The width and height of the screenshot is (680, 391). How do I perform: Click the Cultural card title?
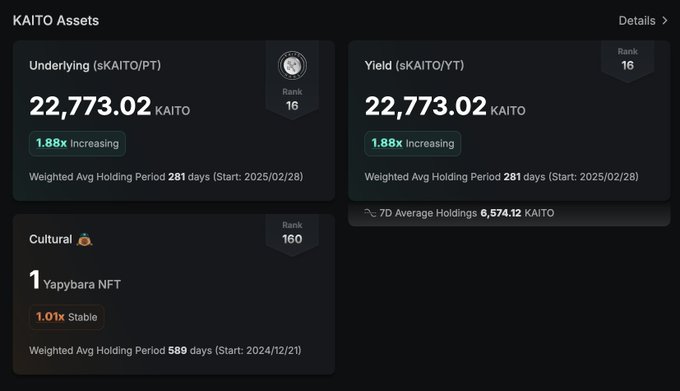pos(51,239)
